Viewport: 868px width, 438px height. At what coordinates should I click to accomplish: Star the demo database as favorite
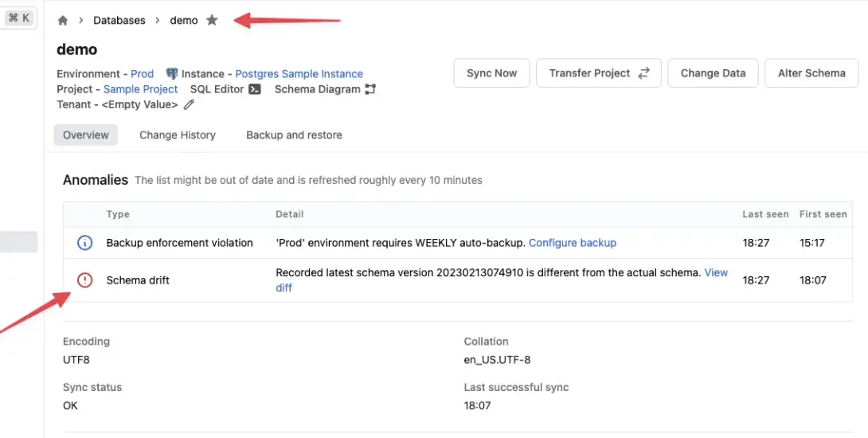tap(212, 21)
